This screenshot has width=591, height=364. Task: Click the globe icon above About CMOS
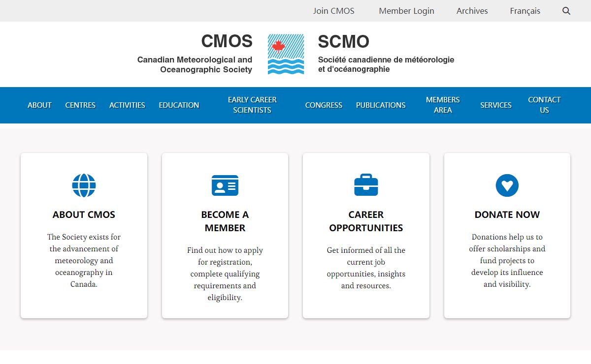pyautogui.click(x=84, y=185)
